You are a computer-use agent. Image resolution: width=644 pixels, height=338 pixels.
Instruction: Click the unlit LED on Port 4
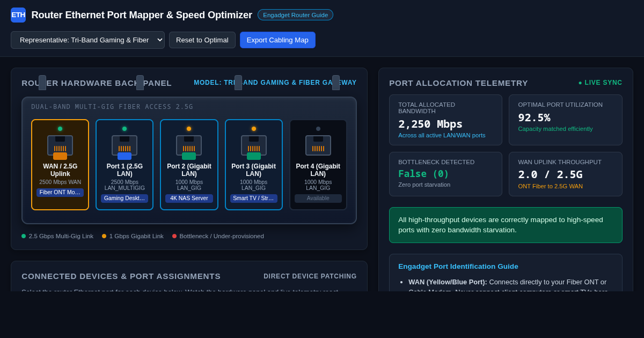[x=318, y=129]
